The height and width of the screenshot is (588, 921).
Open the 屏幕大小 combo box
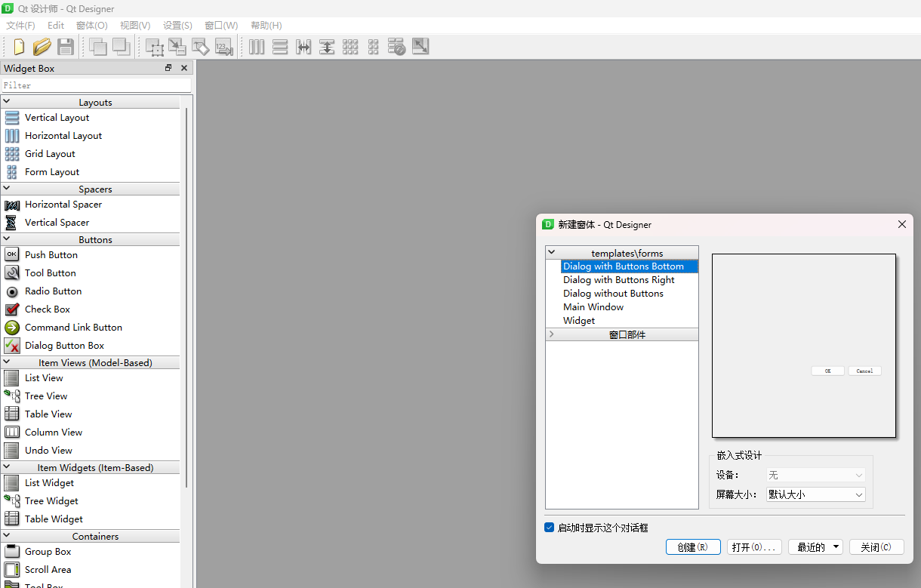pos(815,495)
